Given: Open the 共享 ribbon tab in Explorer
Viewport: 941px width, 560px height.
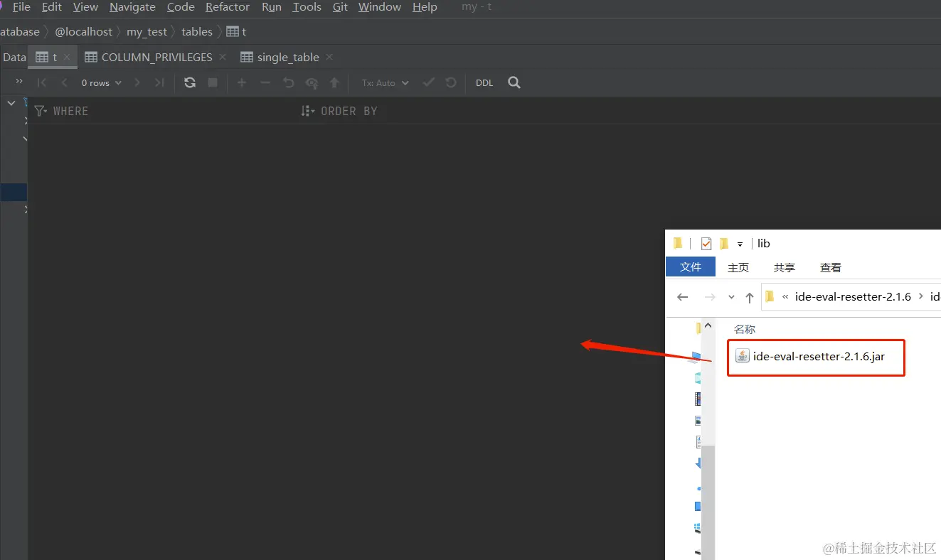Looking at the screenshot, I should [785, 268].
